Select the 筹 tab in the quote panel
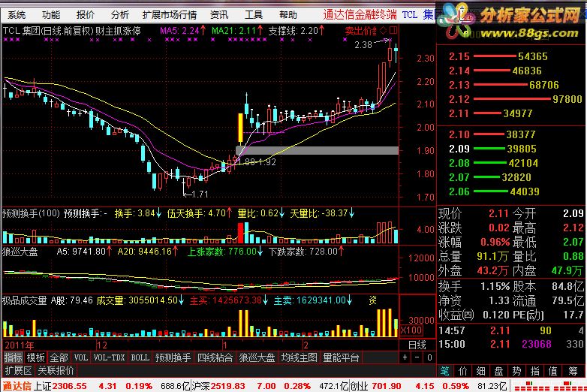 (573, 371)
